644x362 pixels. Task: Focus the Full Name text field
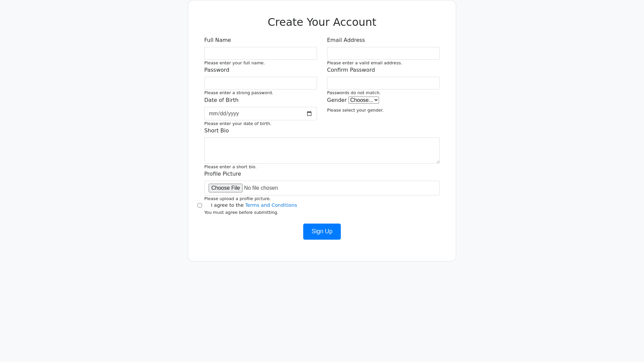point(261,53)
